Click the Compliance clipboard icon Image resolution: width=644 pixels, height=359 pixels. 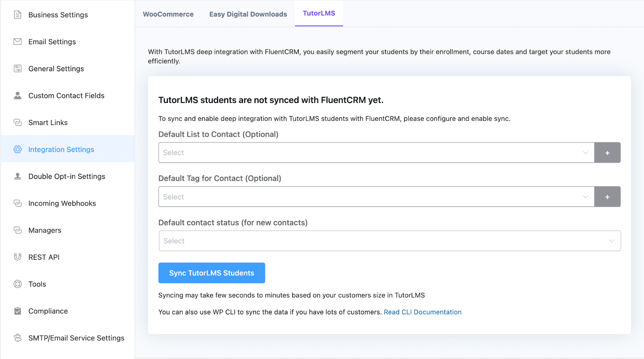point(18,311)
